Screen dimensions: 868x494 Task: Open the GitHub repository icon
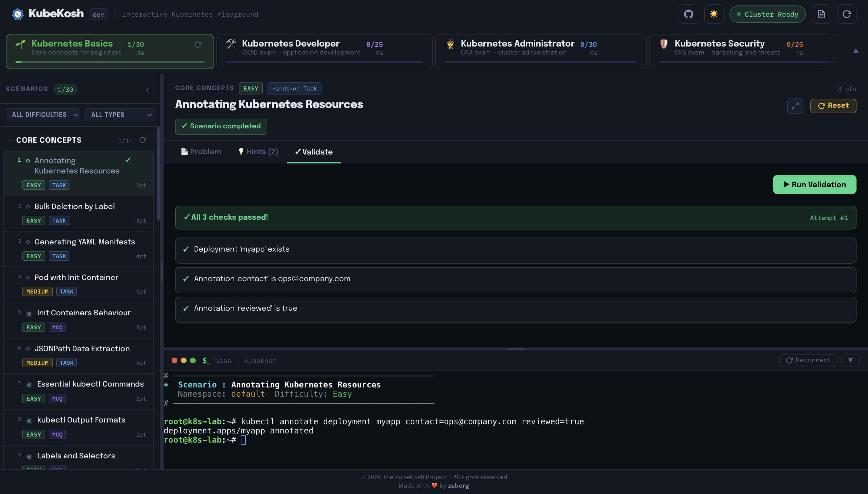point(688,14)
